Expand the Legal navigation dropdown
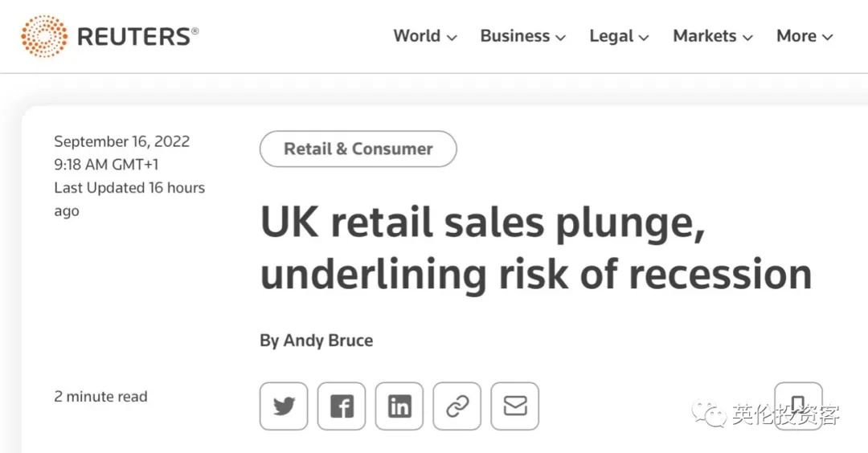 (619, 36)
